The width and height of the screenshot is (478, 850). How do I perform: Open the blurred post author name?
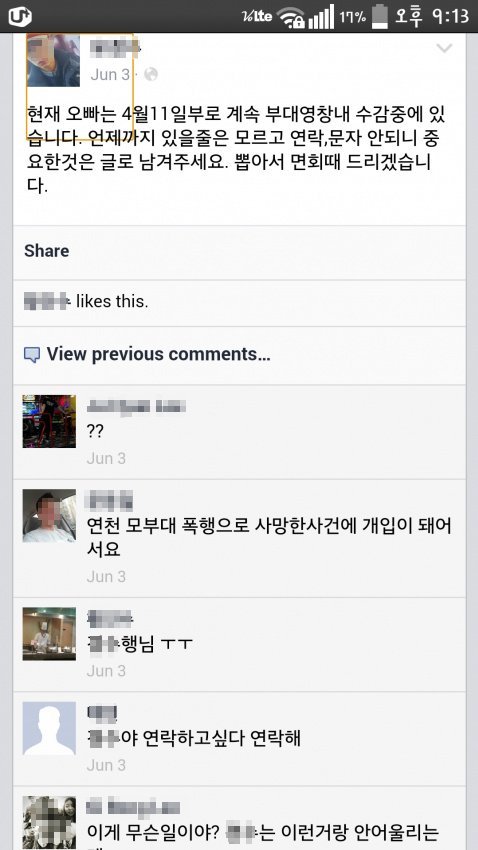115,49
